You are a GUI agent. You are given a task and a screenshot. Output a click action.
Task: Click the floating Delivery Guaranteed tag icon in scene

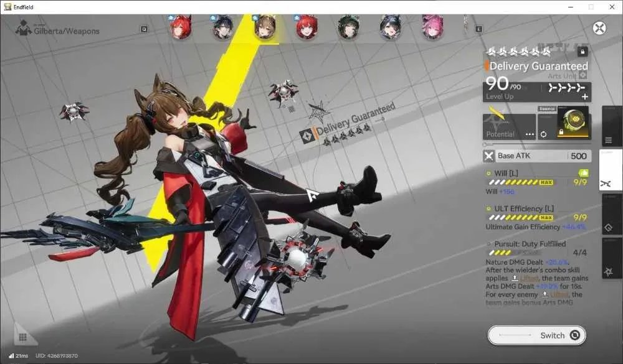pyautogui.click(x=307, y=136)
